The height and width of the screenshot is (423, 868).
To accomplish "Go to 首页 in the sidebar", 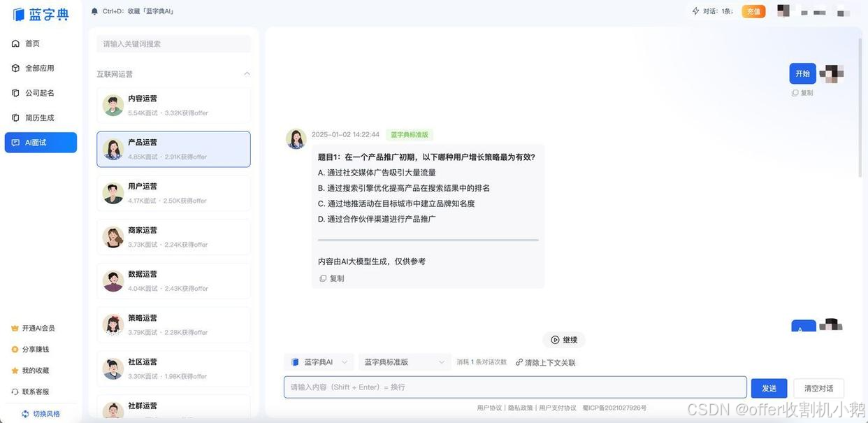I will (41, 43).
